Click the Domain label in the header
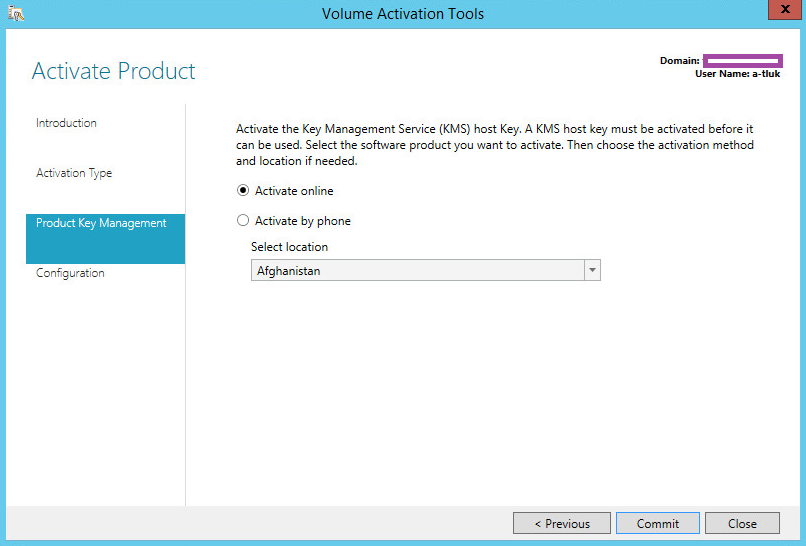This screenshot has height=546, width=806. pyautogui.click(x=679, y=61)
